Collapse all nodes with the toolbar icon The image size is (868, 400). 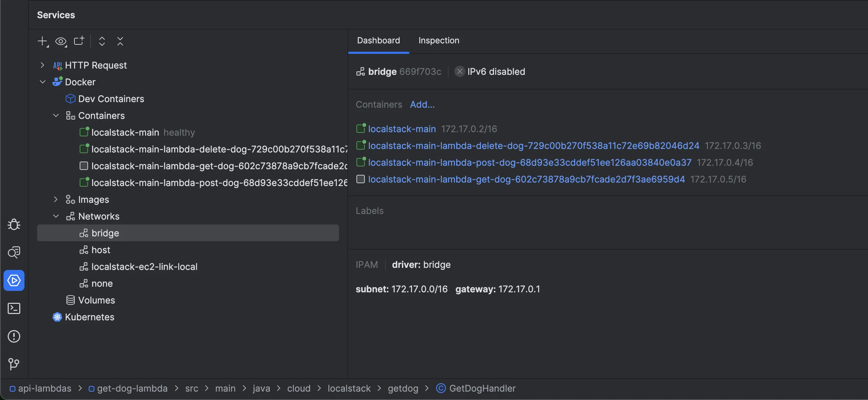point(120,41)
